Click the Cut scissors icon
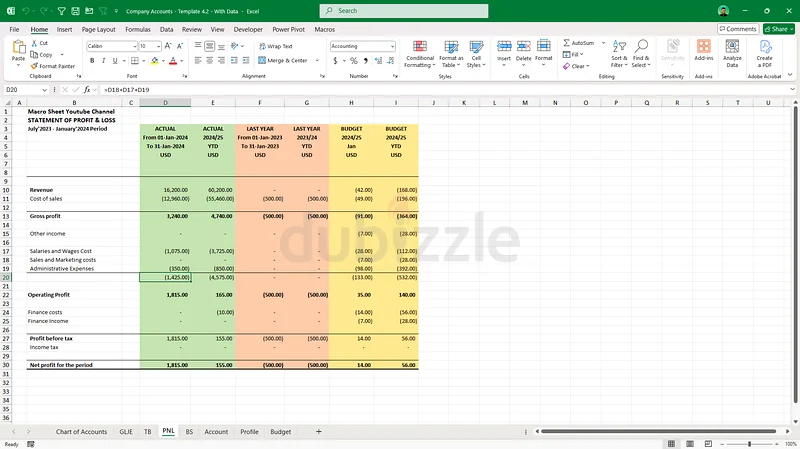Screen dimensions: 800x449 pos(34,43)
